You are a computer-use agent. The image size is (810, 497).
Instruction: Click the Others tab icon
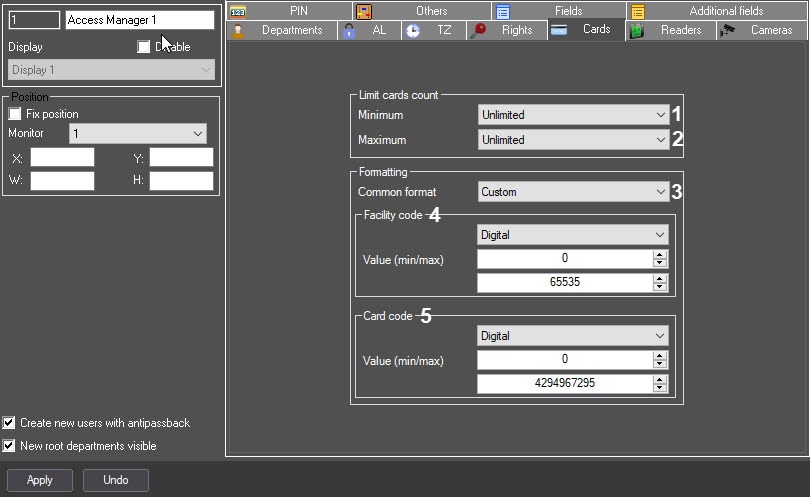point(364,12)
